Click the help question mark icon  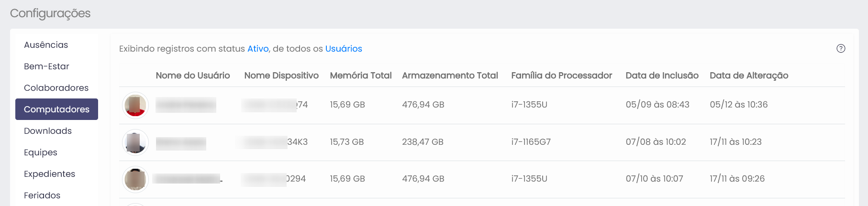click(x=841, y=48)
